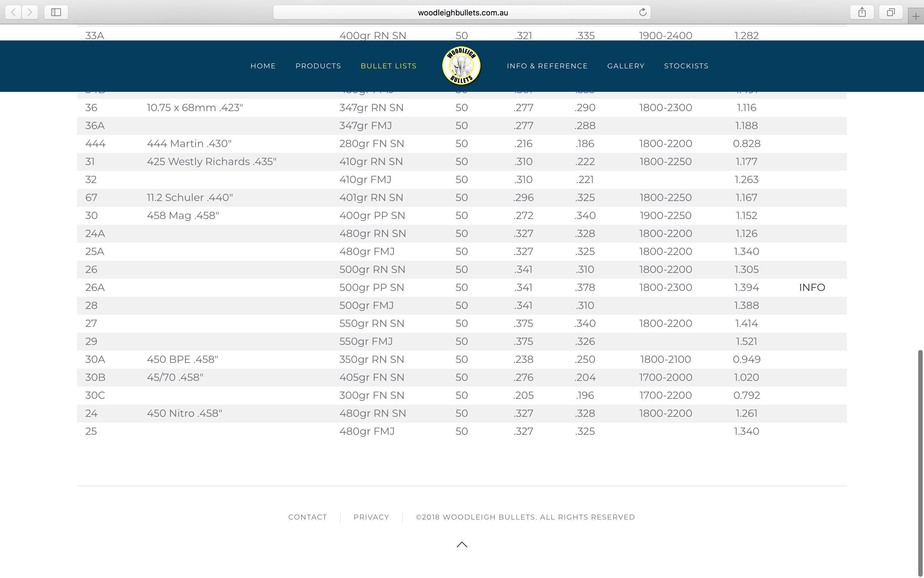Click the '350gr RN SN' bullet cell
The width and height of the screenshot is (924, 578).
(x=372, y=359)
